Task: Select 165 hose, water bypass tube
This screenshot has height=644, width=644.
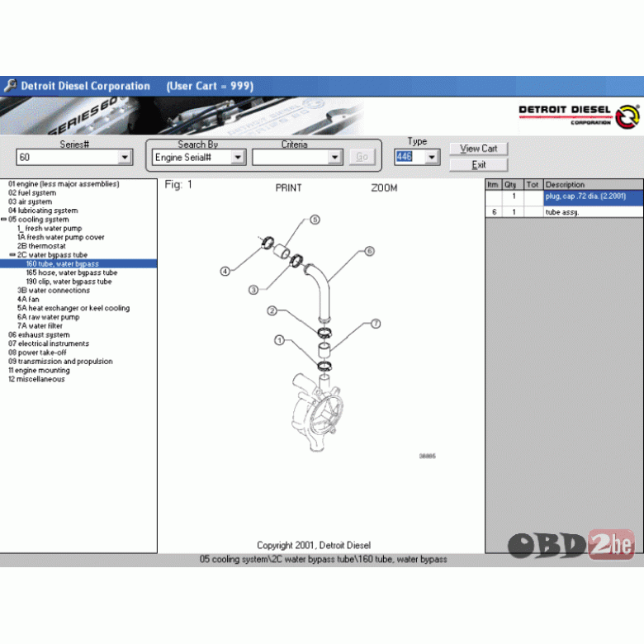Action: coord(72,272)
